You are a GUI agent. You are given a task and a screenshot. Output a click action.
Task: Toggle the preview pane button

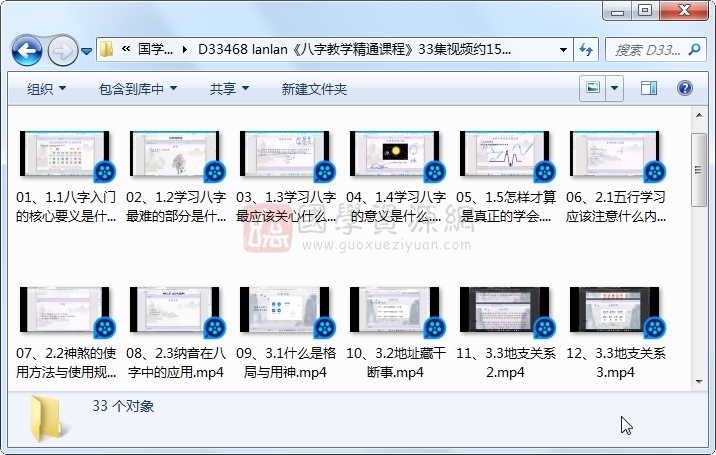[648, 88]
